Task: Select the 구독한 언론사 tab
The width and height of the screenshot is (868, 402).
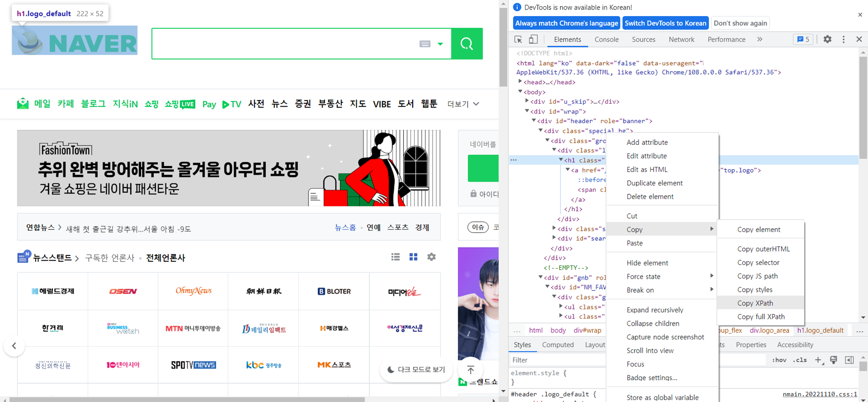Action: tap(110, 258)
